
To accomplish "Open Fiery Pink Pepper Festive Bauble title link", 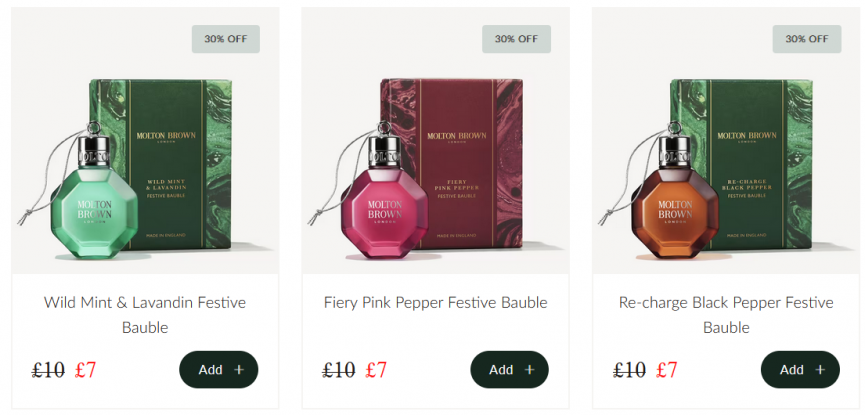I will pos(436,303).
